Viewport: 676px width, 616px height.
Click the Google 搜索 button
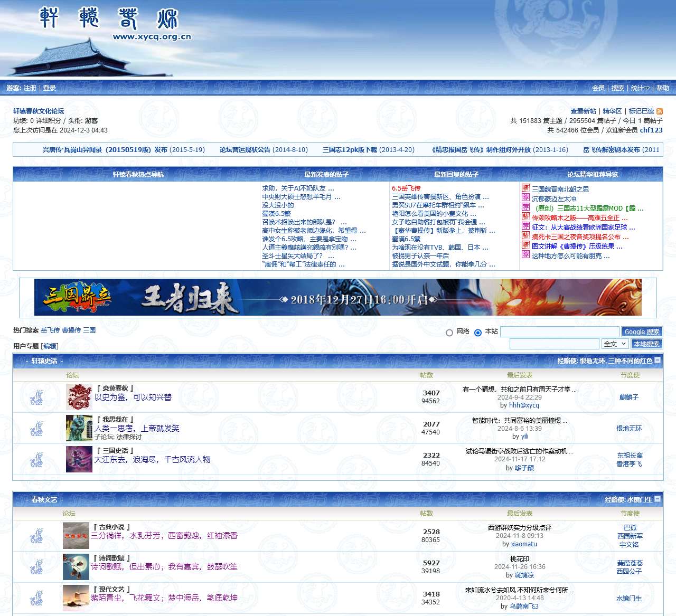(642, 331)
